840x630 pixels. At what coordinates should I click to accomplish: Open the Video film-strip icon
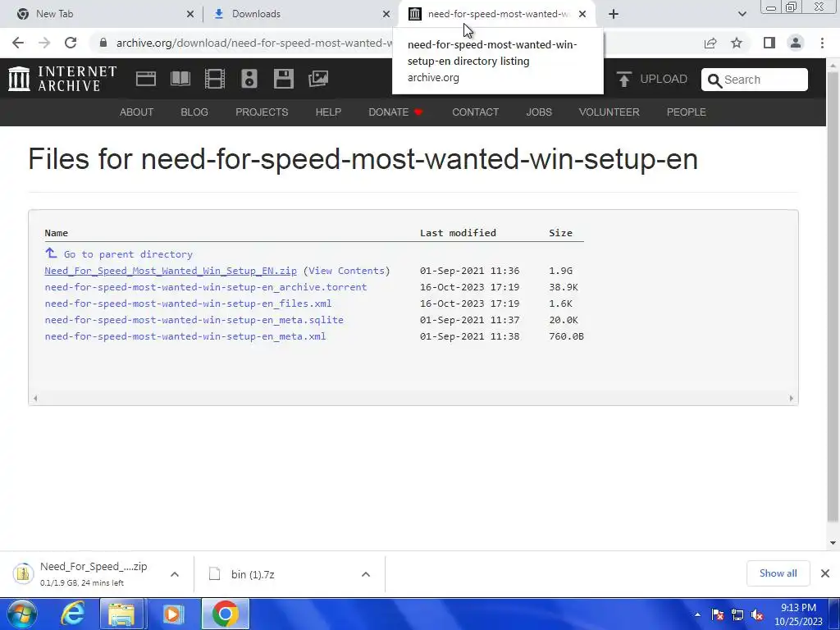(215, 79)
